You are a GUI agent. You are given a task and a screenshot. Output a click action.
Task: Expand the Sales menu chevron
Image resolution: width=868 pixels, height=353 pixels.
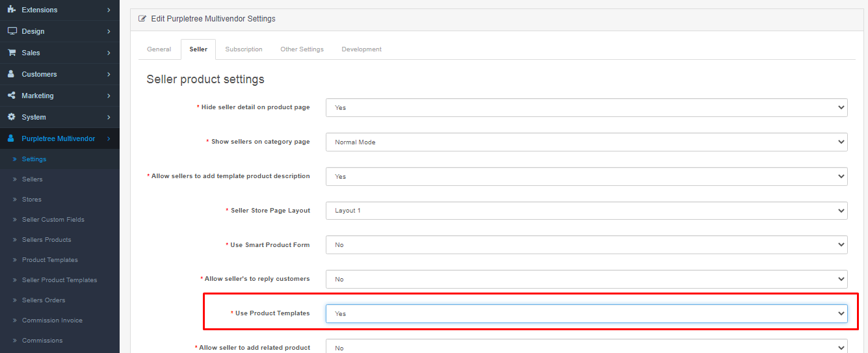point(109,53)
